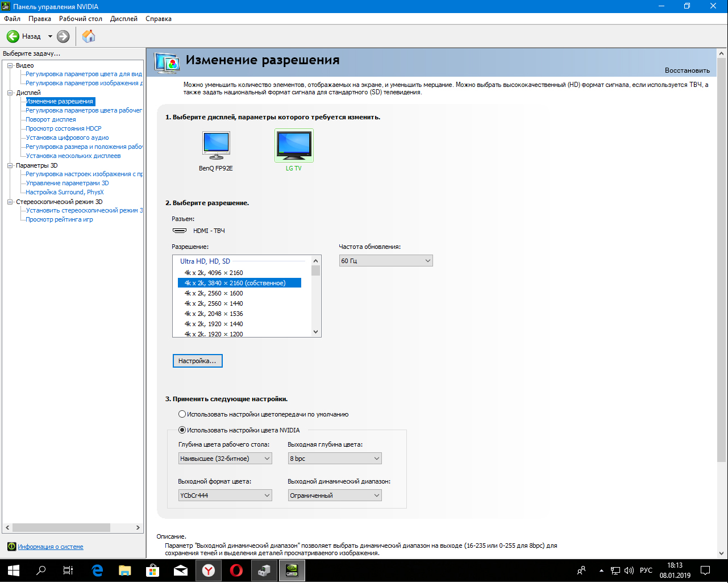728x583 pixels.
Task: Expand the output dynamic range dropdown
Action: coord(334,495)
